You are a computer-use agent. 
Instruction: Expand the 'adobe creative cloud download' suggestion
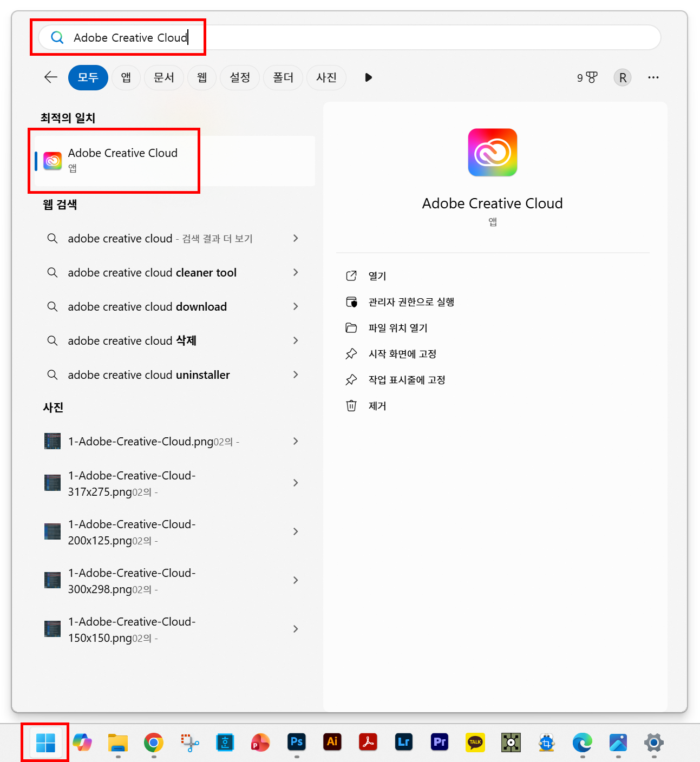coord(296,307)
